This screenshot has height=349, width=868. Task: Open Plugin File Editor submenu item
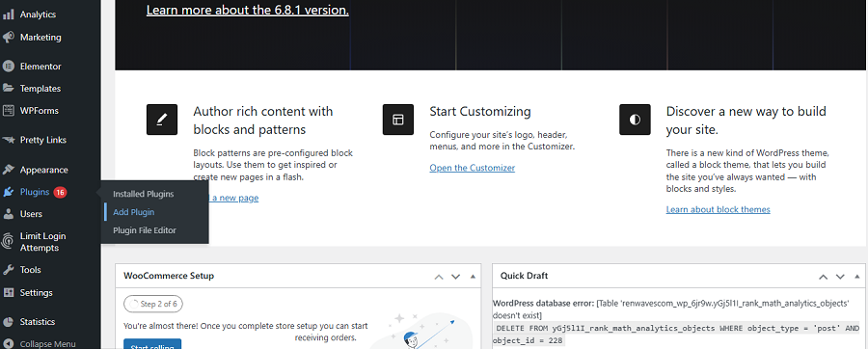pyautogui.click(x=145, y=230)
